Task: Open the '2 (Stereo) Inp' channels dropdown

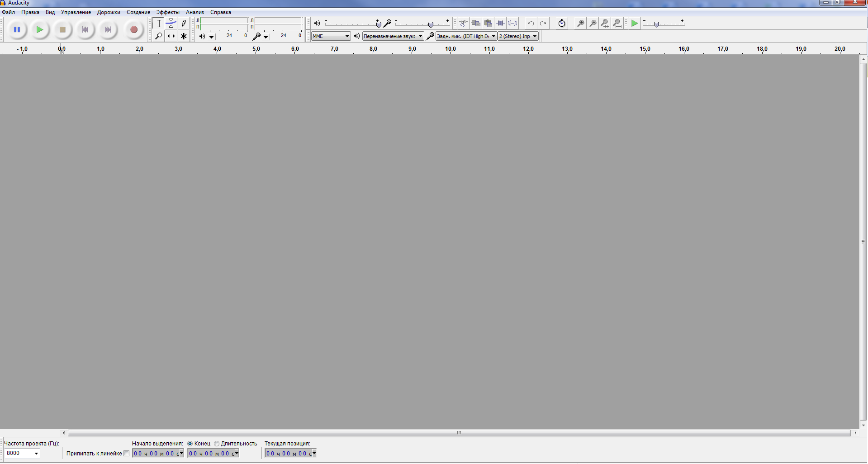Action: (x=518, y=36)
